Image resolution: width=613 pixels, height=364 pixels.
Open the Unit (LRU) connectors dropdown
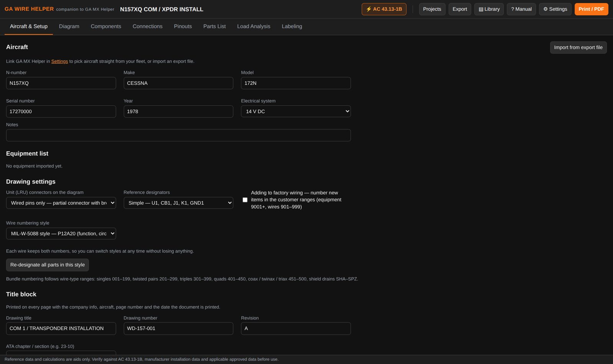tap(61, 203)
